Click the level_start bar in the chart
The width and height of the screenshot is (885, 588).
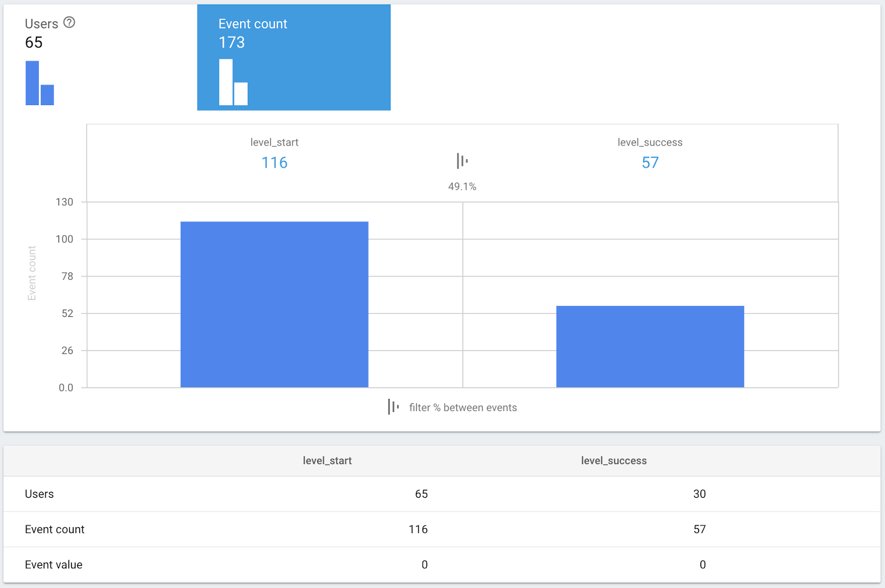point(274,304)
